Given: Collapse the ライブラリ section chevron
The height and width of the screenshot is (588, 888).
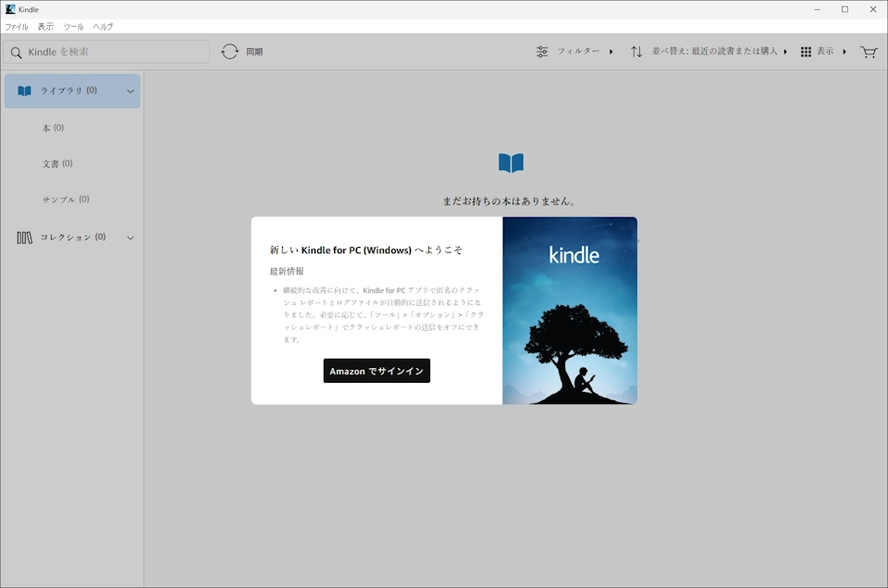Looking at the screenshot, I should pyautogui.click(x=130, y=92).
